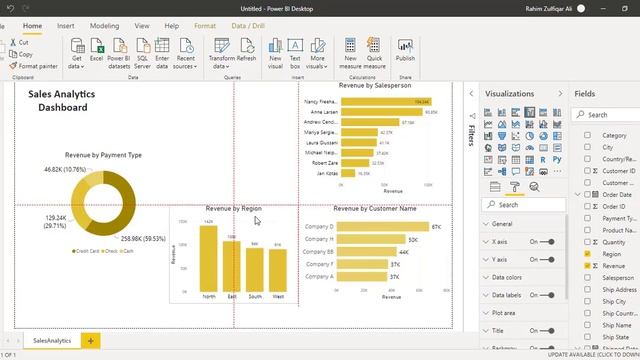Open the View ribbon tab
Viewport: 640px width, 360px height.
coord(142,26)
